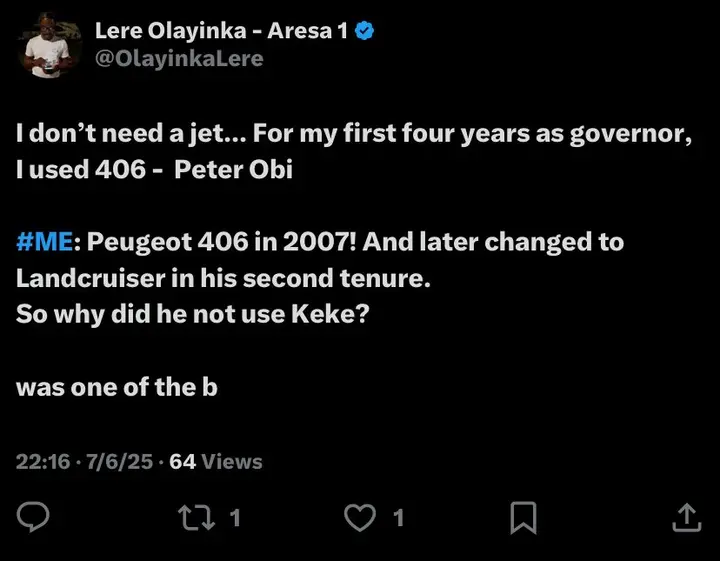
Task: Bookmark this tweet
Action: tap(523, 516)
